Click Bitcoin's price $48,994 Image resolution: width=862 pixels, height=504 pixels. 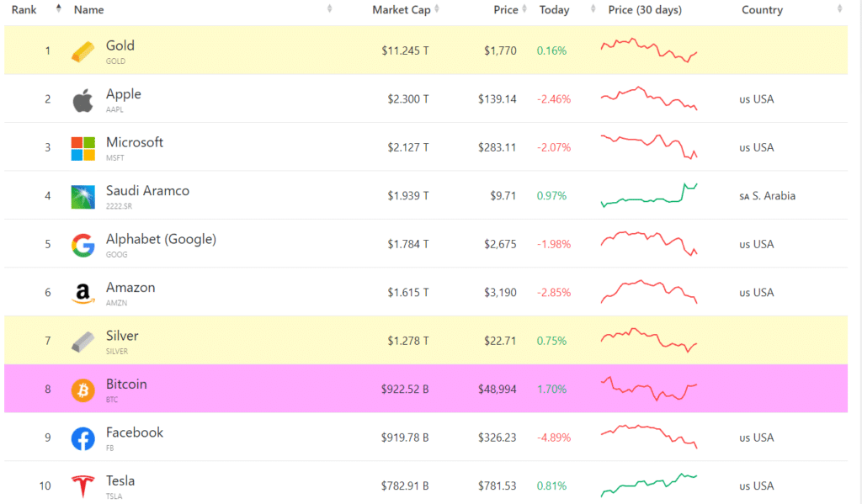[x=497, y=389]
